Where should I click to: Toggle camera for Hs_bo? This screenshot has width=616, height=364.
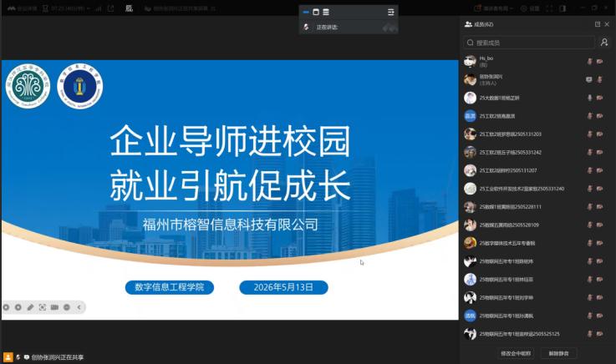[x=599, y=61]
